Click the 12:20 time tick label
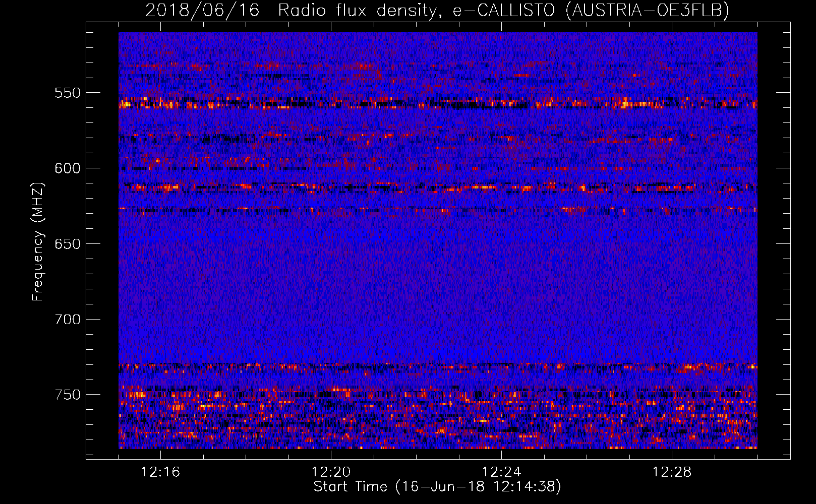 (331, 472)
